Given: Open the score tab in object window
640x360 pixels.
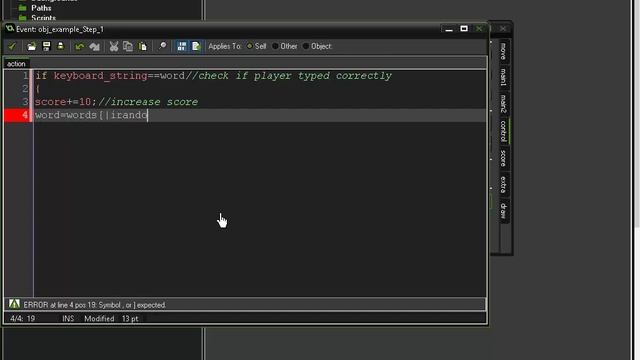Looking at the screenshot, I should coord(503,158).
